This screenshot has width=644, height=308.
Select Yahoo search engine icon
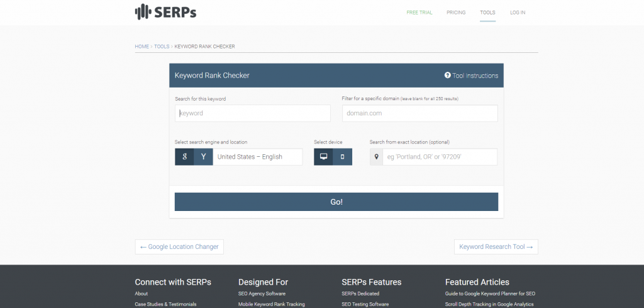[203, 157]
